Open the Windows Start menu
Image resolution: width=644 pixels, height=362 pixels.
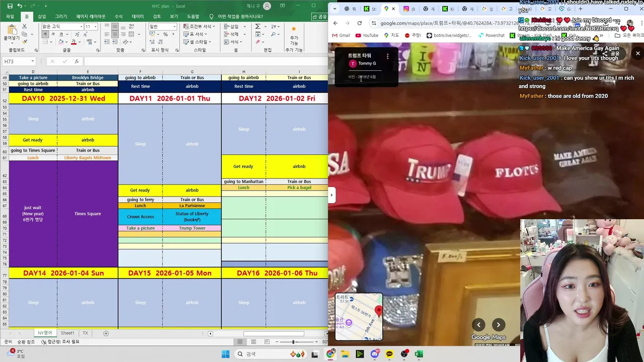tap(225, 354)
